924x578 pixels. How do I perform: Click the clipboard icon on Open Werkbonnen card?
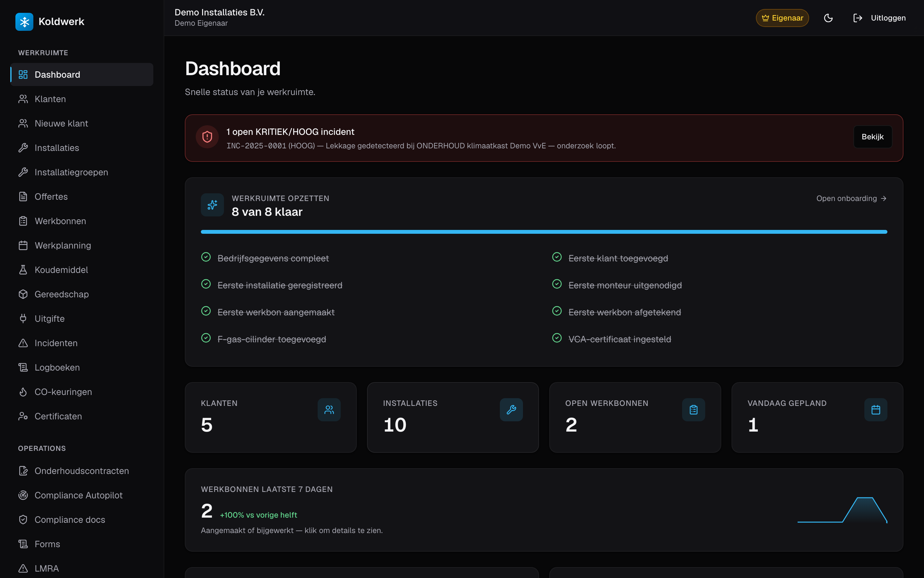click(693, 410)
